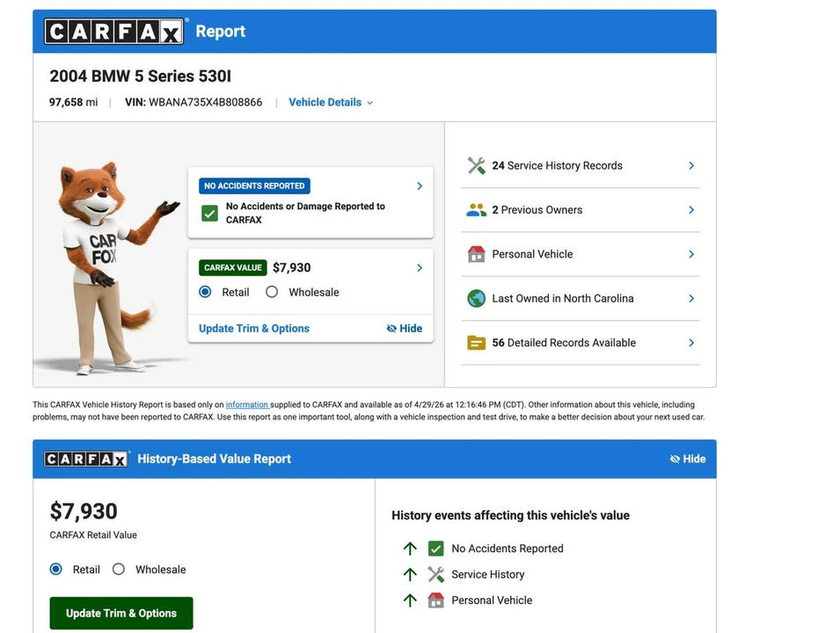Click the $7,930 amount in the CARFAX Value card

291,268
